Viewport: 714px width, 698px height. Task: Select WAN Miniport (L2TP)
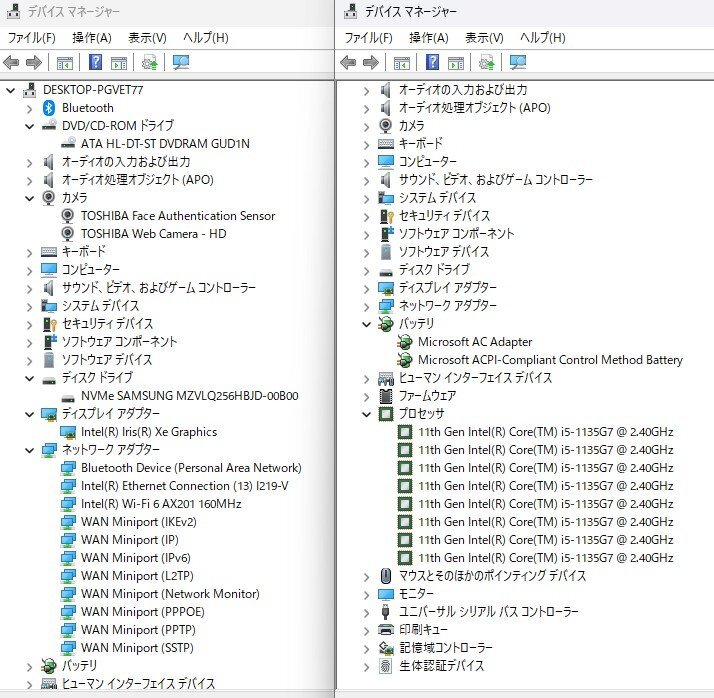(137, 576)
